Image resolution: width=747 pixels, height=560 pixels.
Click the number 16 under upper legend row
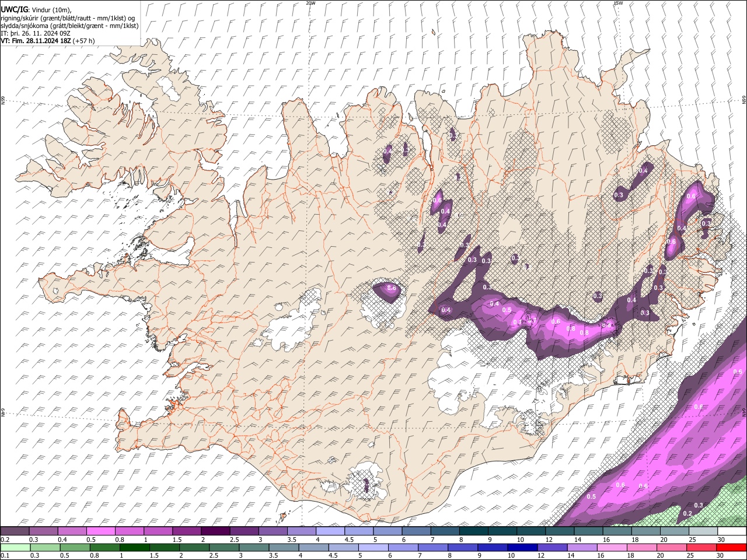point(607,539)
